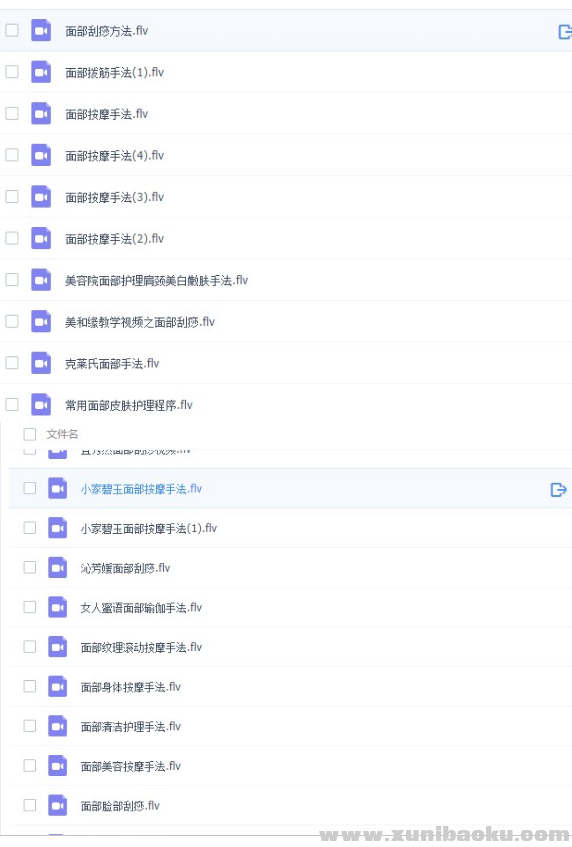Viewport: 572px width, 847px height.
Task: Click the video icon beside 面部美容按摩手法.flv
Action: click(58, 765)
